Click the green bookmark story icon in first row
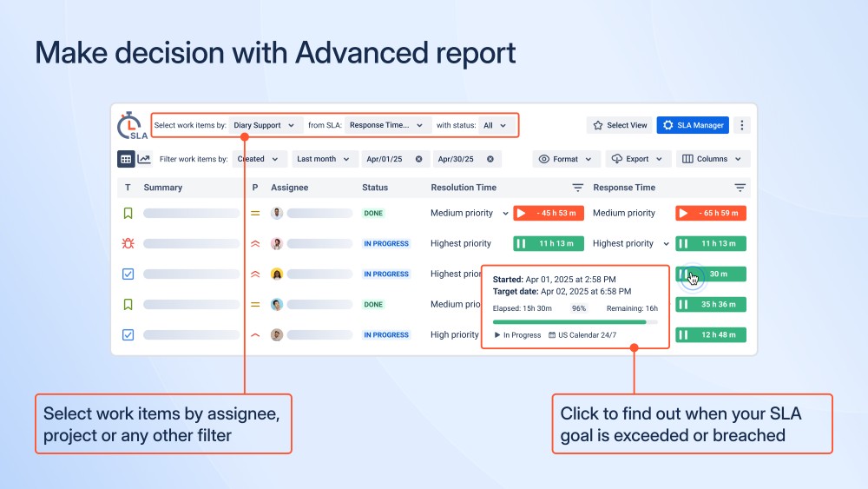 128,213
